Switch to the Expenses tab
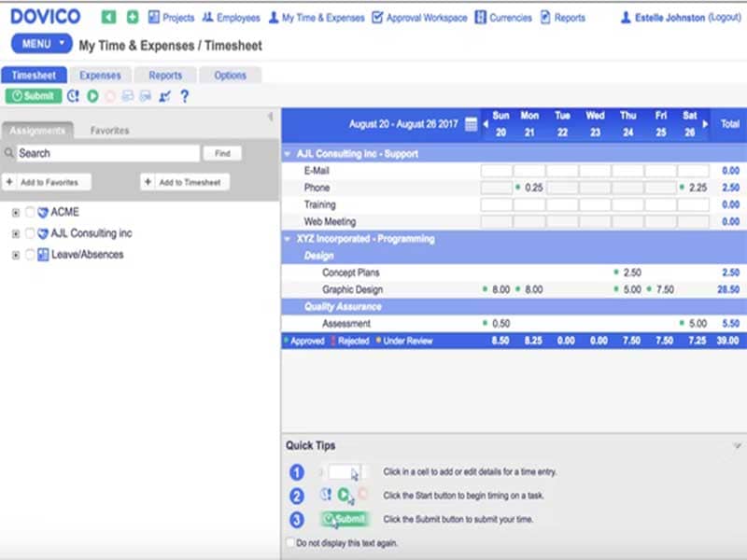 pyautogui.click(x=100, y=75)
